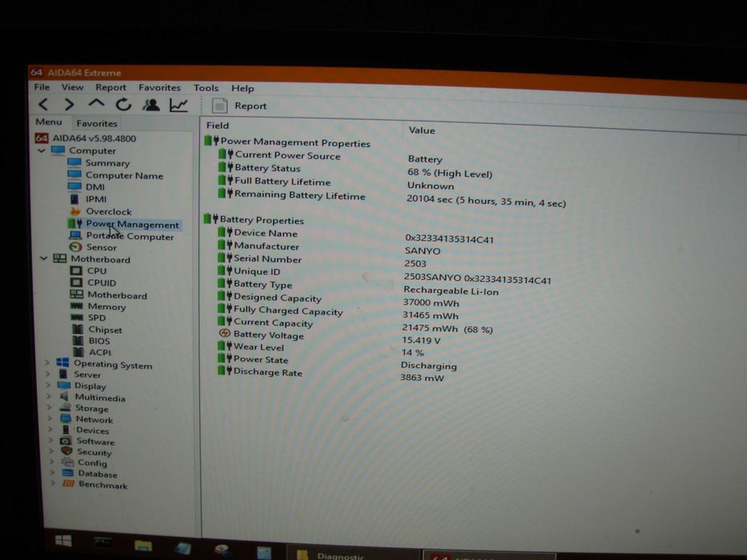Go up one level with Up arrow
The height and width of the screenshot is (560, 747).
pos(96,103)
